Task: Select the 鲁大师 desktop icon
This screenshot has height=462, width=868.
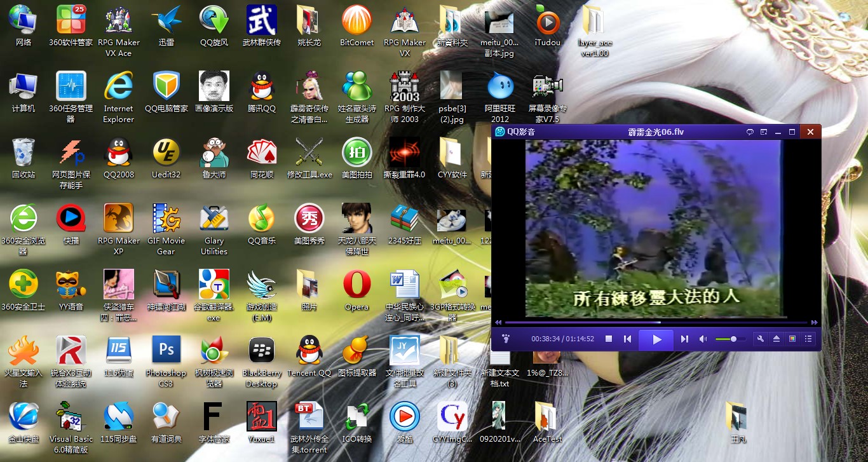Action: [x=214, y=158]
